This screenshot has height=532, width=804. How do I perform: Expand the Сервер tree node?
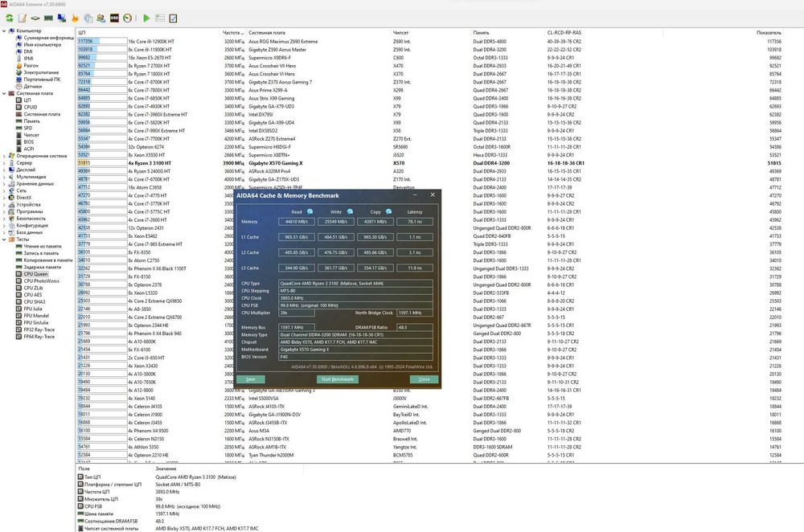tap(4, 163)
